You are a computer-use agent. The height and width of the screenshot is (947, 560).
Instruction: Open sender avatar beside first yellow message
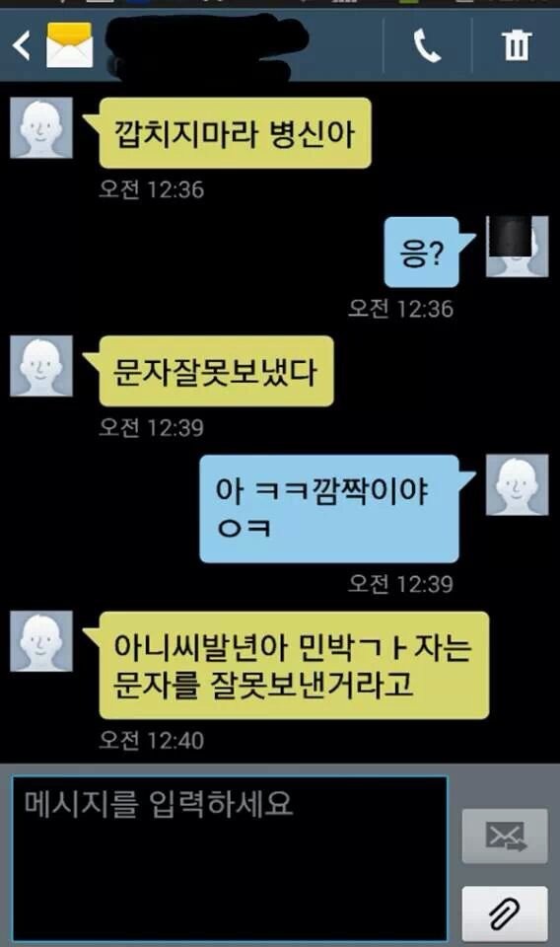41,128
